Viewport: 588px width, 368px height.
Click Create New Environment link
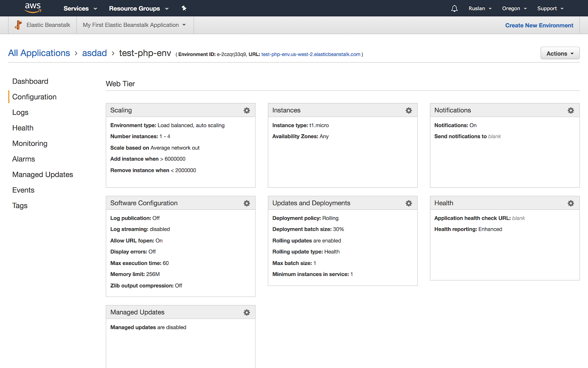click(539, 25)
